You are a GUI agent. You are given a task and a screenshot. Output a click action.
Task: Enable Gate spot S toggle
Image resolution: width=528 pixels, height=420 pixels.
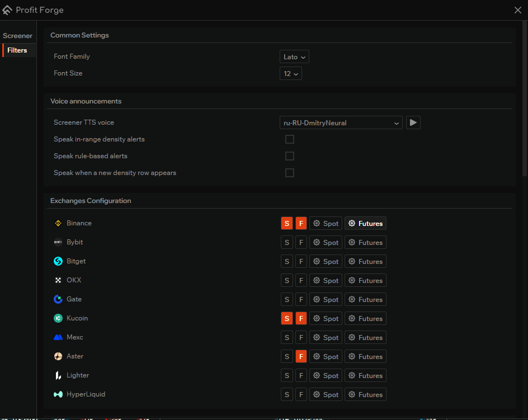click(x=287, y=299)
